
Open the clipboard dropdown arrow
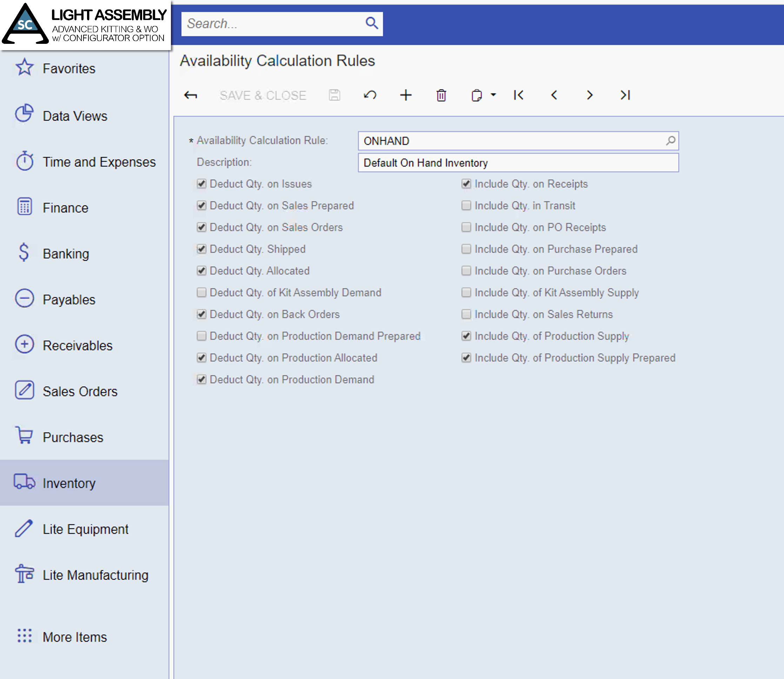493,95
